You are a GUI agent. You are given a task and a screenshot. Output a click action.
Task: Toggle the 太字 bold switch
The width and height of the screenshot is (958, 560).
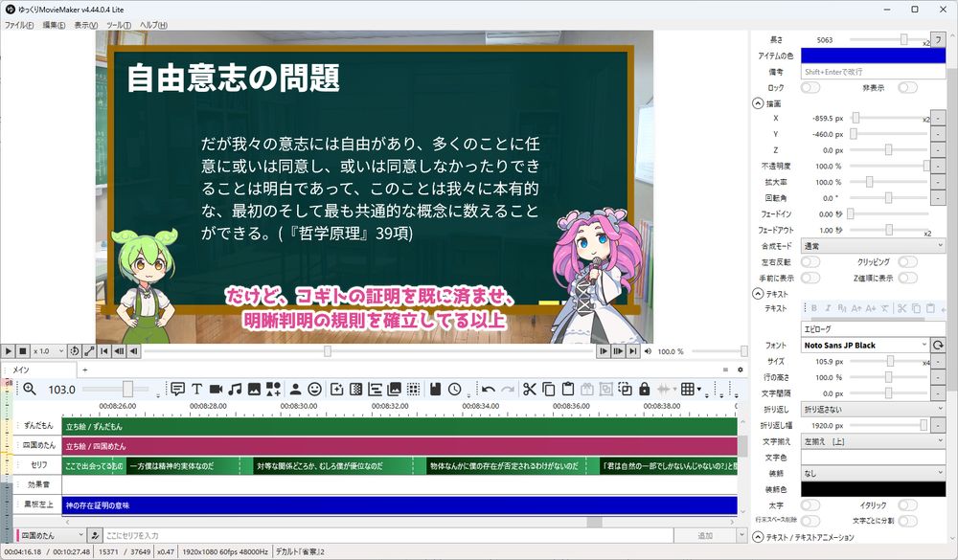coord(810,505)
